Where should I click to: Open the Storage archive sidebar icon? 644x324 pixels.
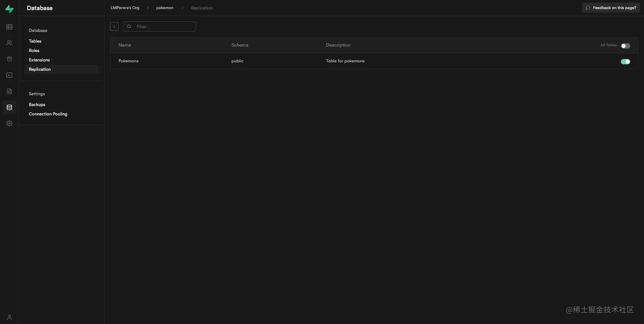(9, 59)
